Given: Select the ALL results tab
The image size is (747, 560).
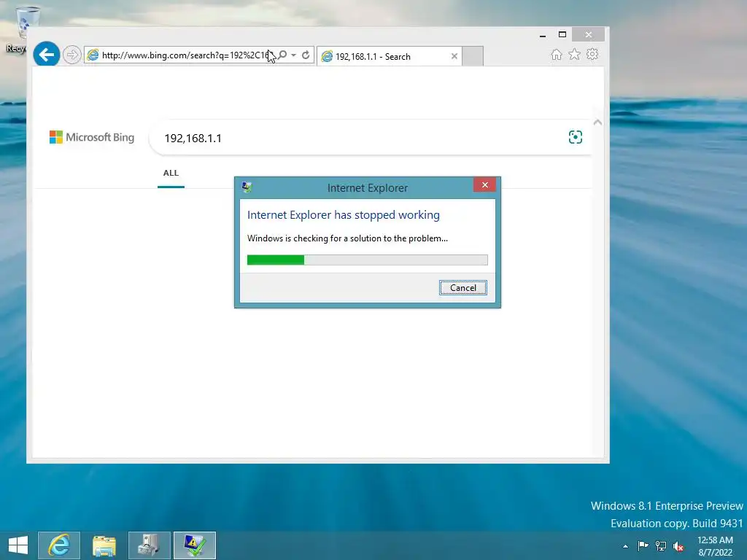Looking at the screenshot, I should click(171, 174).
